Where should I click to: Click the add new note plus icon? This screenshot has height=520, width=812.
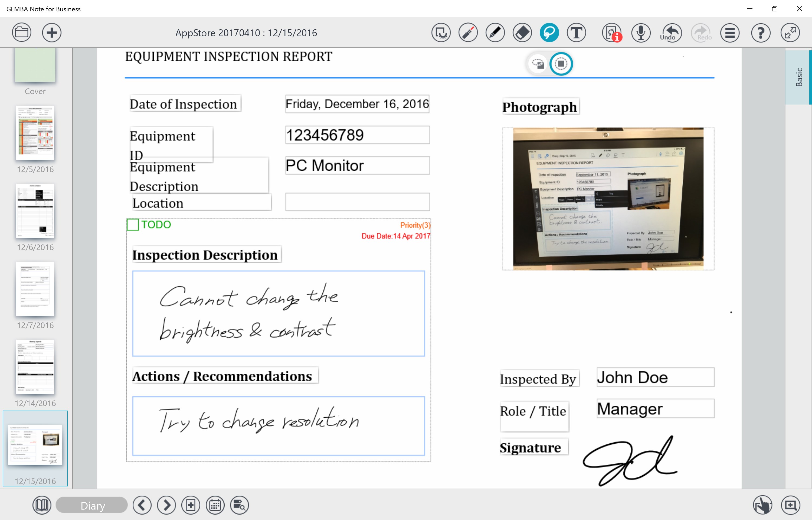click(52, 33)
